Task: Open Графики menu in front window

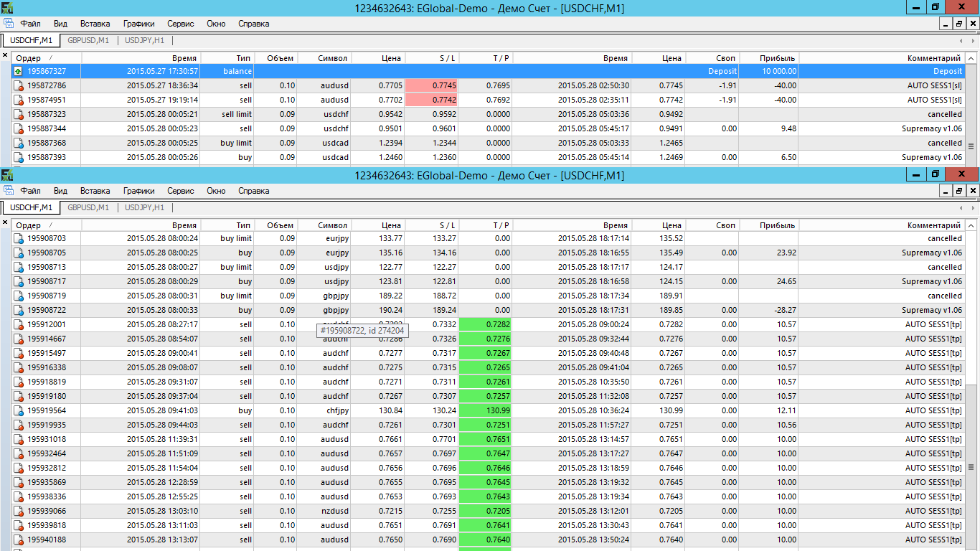Action: 138,191
